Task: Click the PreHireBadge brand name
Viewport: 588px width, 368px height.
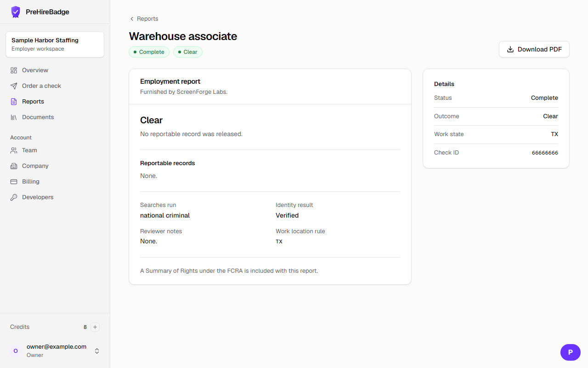Action: (47, 12)
